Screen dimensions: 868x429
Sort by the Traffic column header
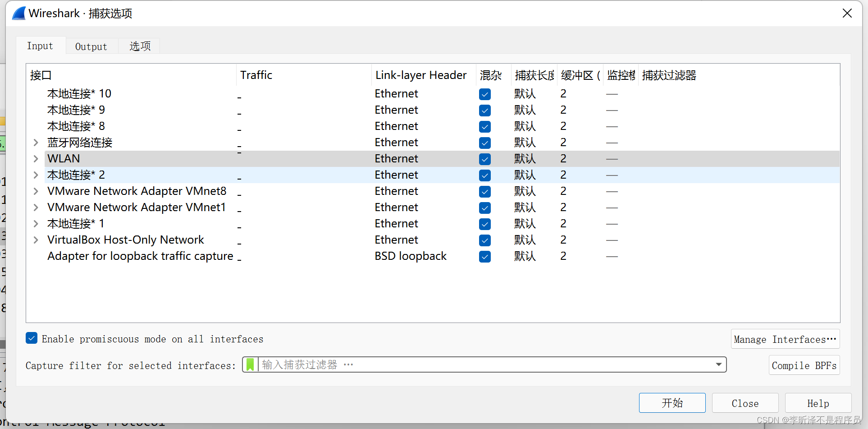(304, 75)
